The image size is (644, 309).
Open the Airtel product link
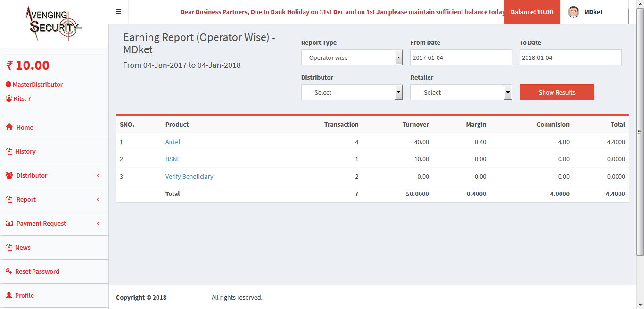tap(173, 142)
